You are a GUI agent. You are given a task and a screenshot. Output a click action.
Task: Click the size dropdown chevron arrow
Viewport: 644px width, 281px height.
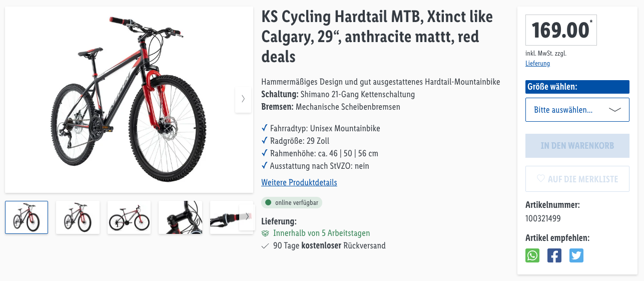point(615,110)
